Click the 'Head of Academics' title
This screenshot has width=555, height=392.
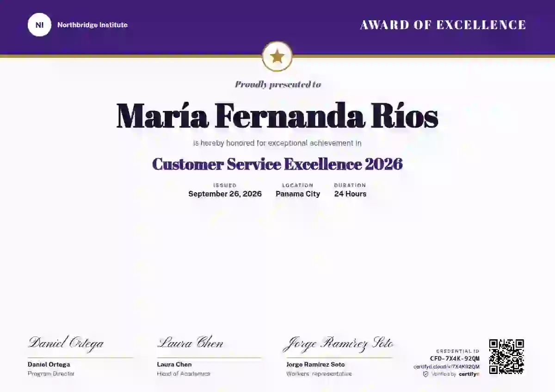[184, 374]
